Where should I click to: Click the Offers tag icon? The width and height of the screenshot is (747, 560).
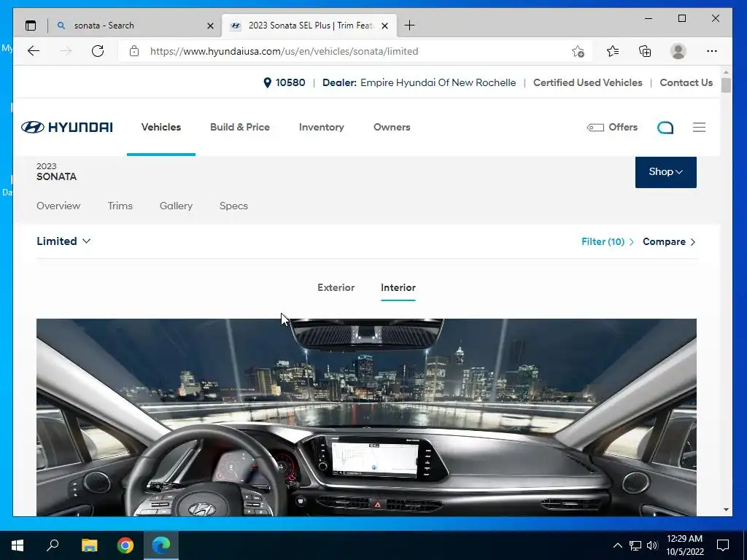click(x=595, y=127)
